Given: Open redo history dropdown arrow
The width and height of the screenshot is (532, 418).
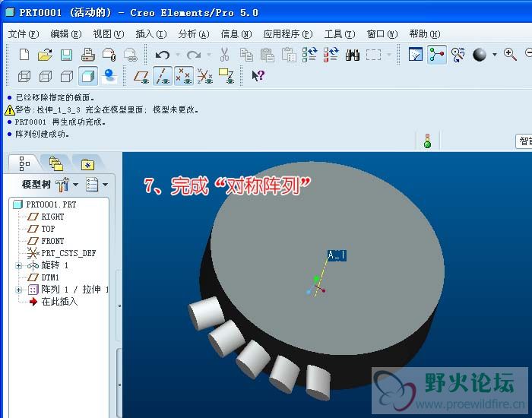Looking at the screenshot, I should click(209, 55).
